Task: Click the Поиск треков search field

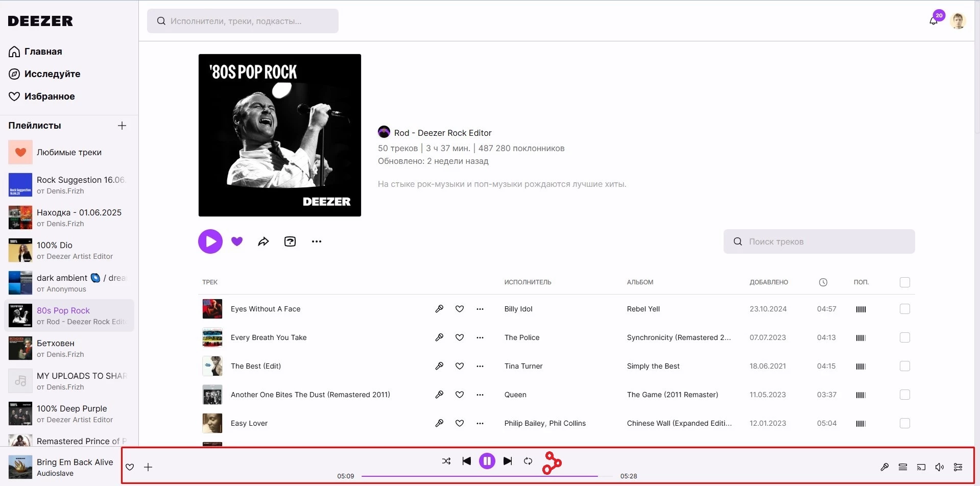Action: [x=819, y=241]
